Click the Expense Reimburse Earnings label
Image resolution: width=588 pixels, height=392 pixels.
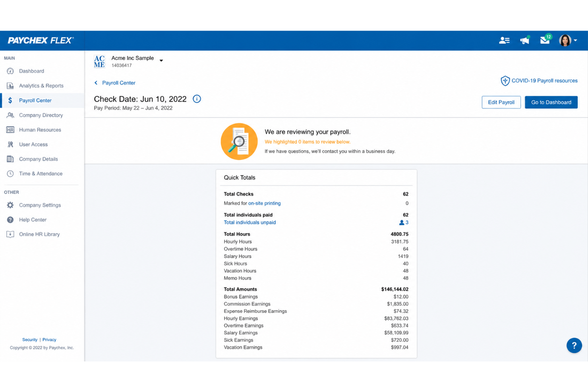255,311
